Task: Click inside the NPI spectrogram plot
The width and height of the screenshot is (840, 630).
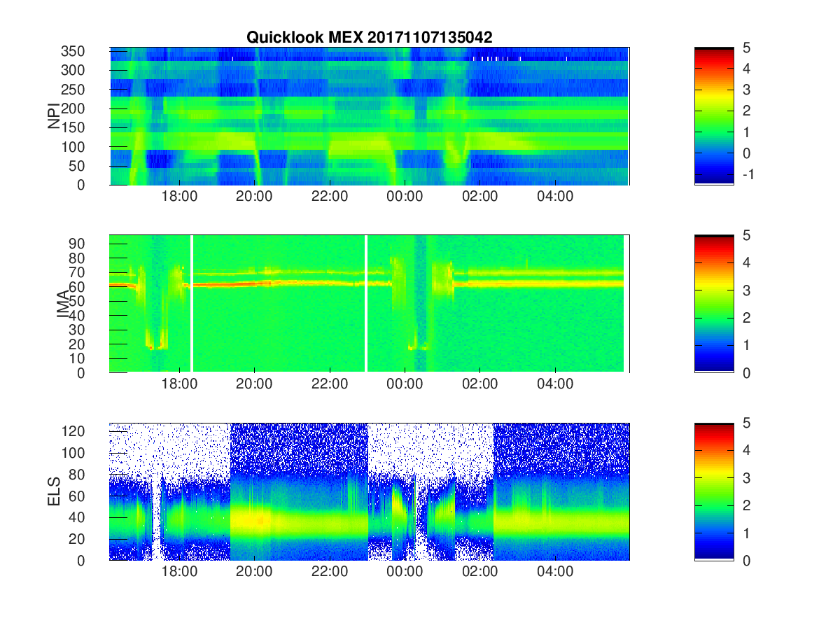Action: pos(370,116)
